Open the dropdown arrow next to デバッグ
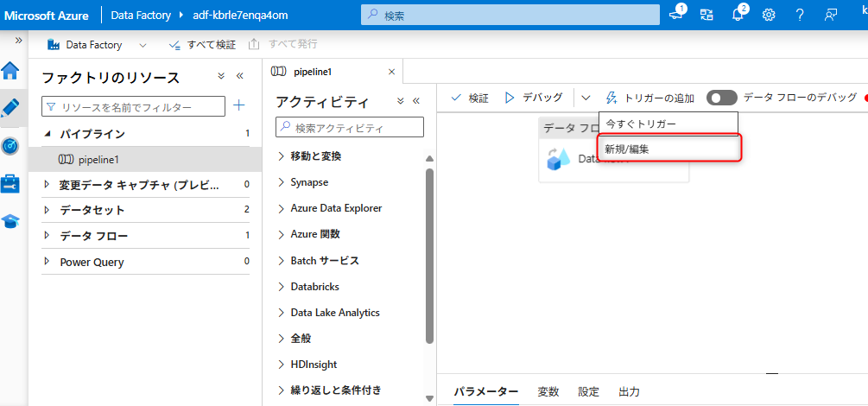This screenshot has height=406, width=868. pos(586,98)
